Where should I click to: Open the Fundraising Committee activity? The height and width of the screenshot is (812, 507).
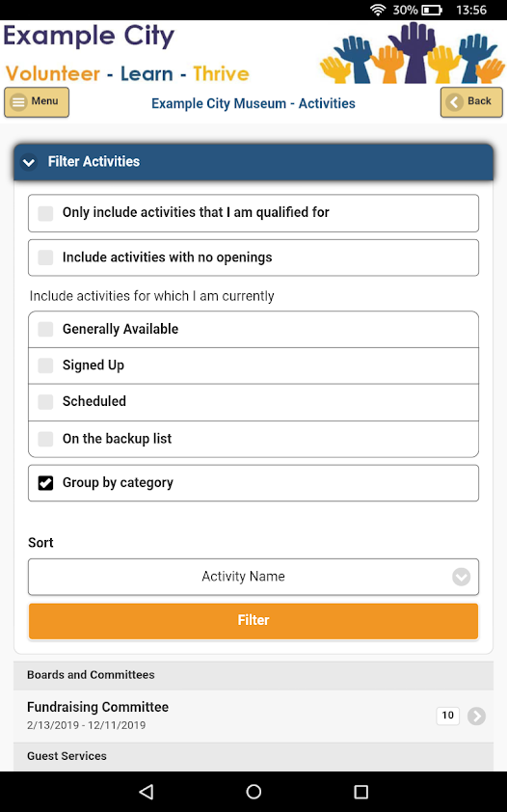point(253,716)
